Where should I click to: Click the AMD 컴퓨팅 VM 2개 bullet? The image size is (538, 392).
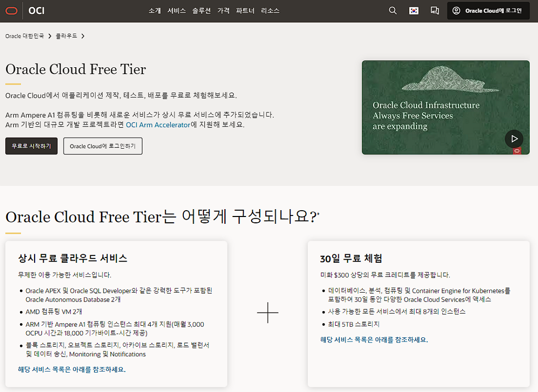point(54,312)
